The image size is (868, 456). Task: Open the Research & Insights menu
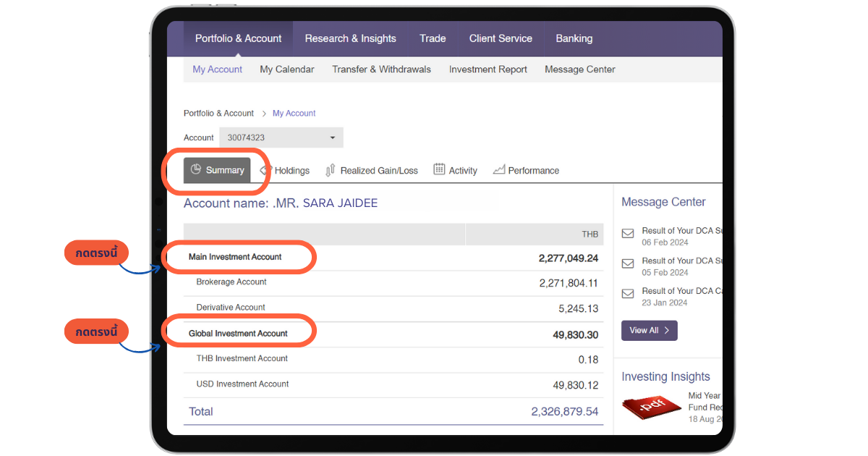350,38
